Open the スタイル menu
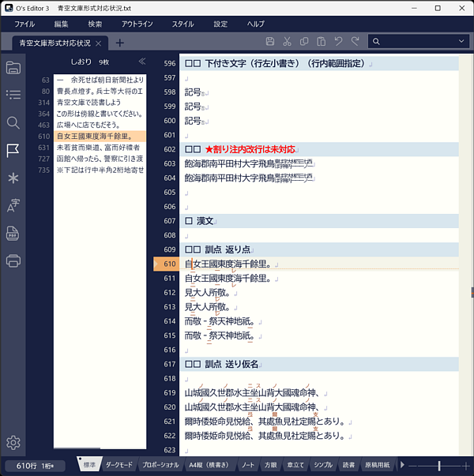474x476 pixels. 183,24
